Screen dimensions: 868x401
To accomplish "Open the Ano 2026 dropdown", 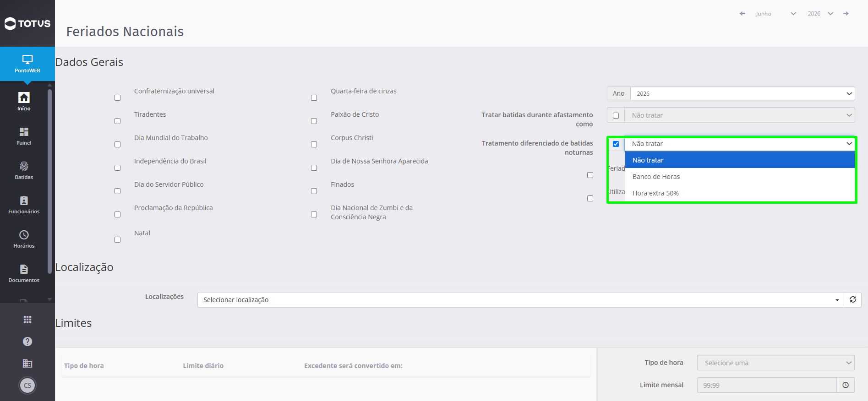I will [742, 93].
